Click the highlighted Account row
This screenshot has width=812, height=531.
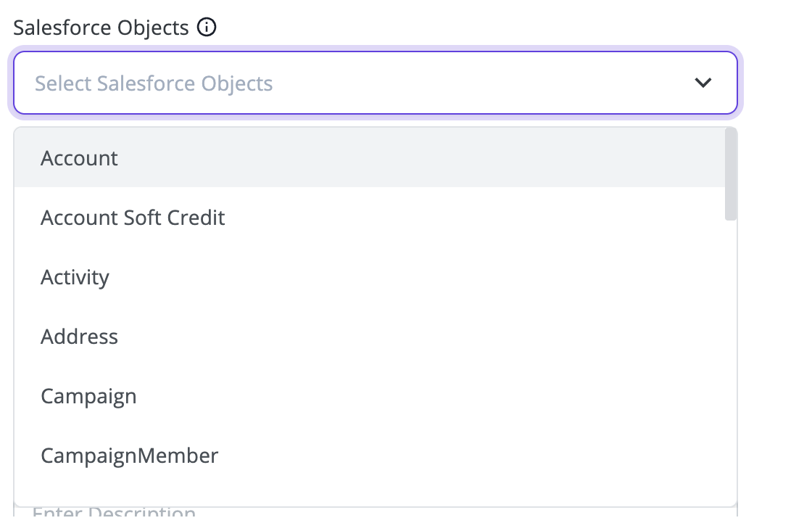[x=370, y=158]
